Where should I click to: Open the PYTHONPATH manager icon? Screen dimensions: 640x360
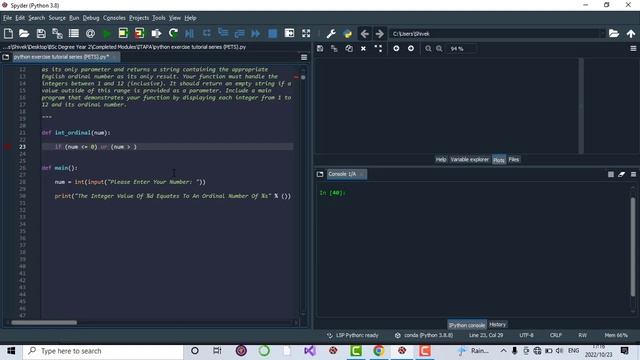click(348, 33)
